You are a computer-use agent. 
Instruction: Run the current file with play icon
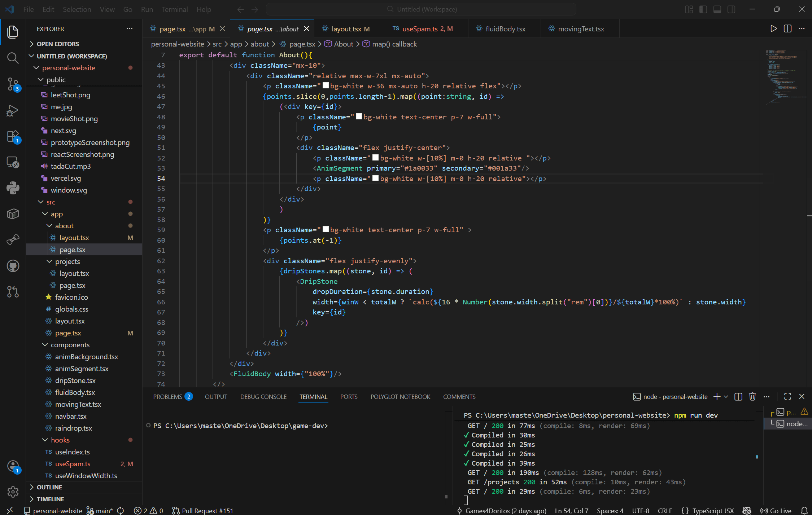(x=773, y=28)
